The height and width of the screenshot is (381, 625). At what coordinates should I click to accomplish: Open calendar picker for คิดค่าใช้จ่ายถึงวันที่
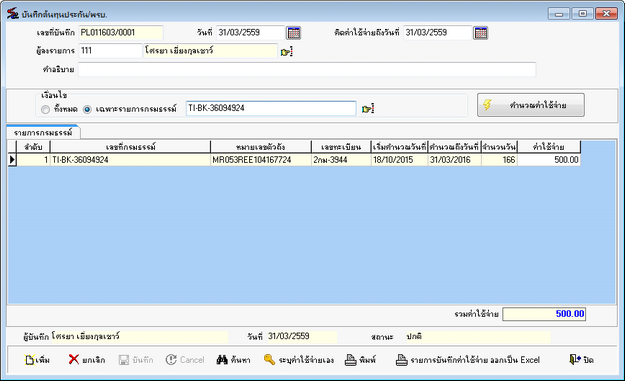(x=480, y=33)
